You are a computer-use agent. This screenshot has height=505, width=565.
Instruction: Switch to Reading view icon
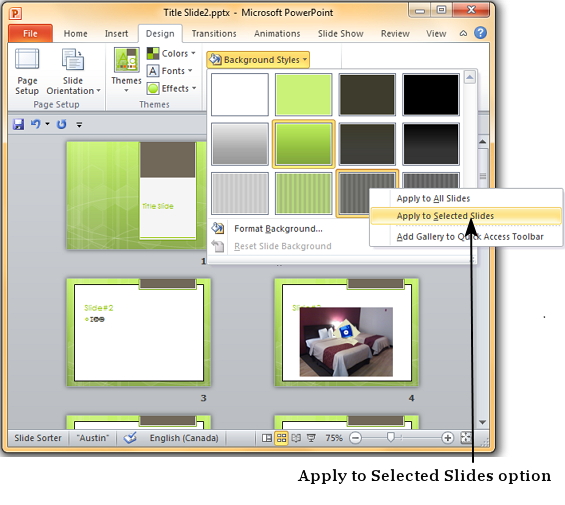[x=296, y=438]
